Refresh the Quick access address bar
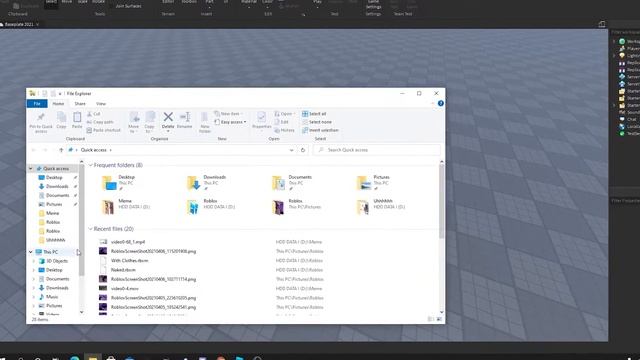Image resolution: width=640 pixels, height=360 pixels. (x=303, y=150)
